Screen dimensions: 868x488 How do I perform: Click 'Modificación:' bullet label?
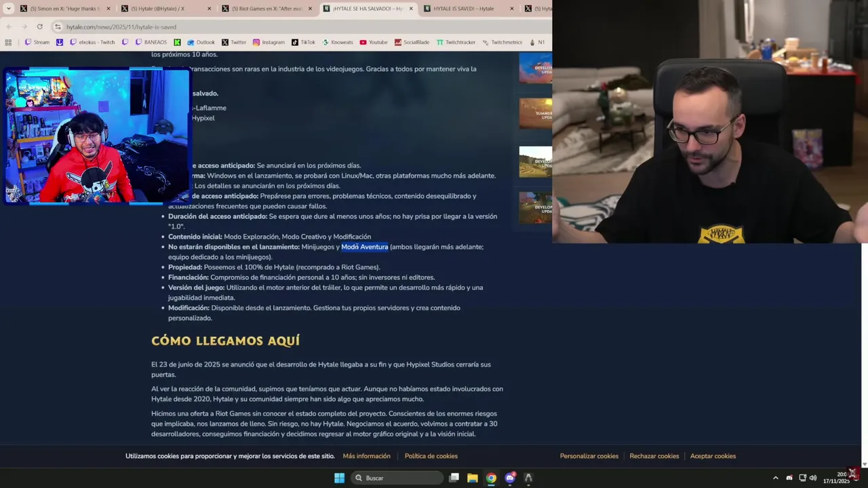[x=189, y=308]
